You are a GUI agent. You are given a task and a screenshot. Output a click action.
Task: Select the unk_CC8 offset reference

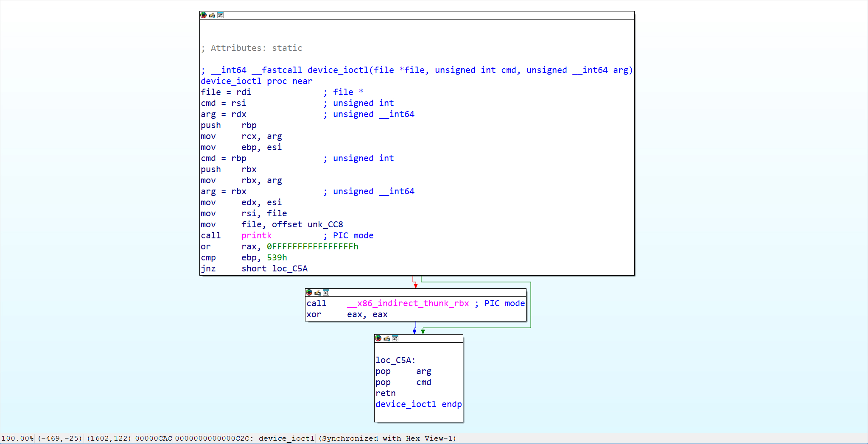tap(325, 224)
